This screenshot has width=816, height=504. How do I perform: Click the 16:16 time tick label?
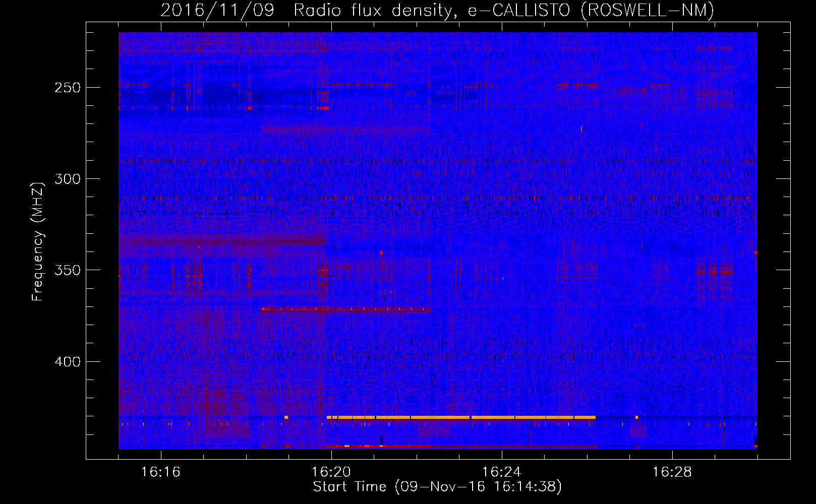click(161, 472)
